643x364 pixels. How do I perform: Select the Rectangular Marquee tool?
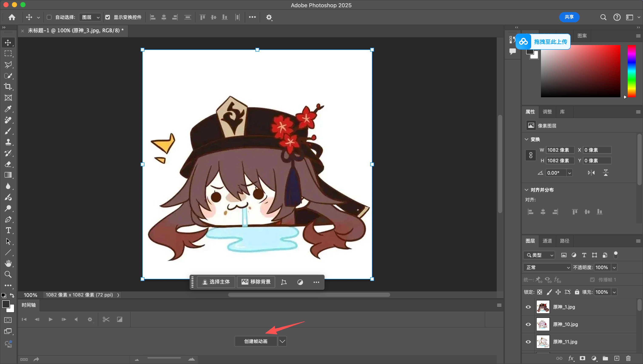8,54
